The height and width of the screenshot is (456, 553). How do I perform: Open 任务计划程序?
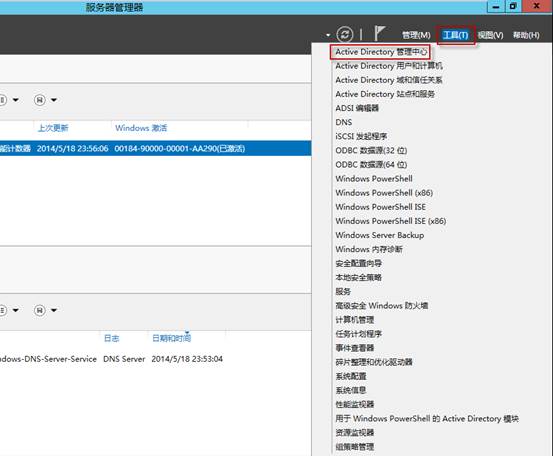click(x=358, y=334)
